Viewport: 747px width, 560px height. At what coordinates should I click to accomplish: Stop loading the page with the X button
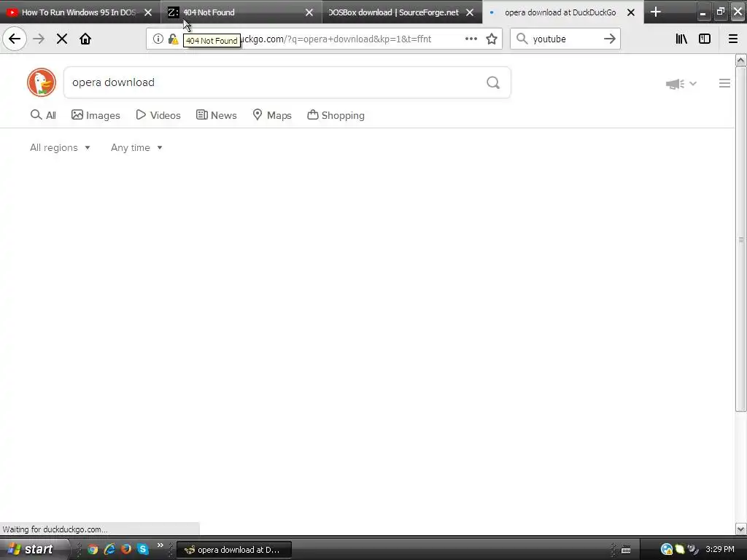(62, 39)
